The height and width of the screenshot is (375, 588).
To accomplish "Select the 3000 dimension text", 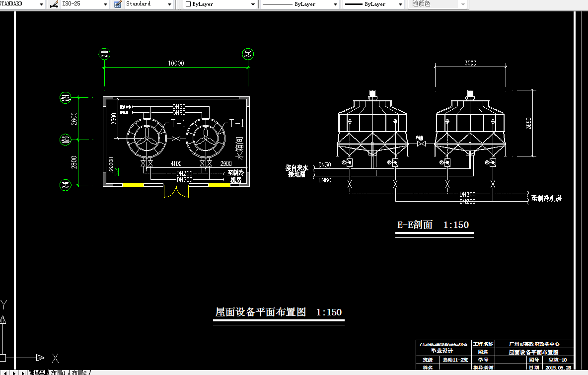I will (x=470, y=63).
